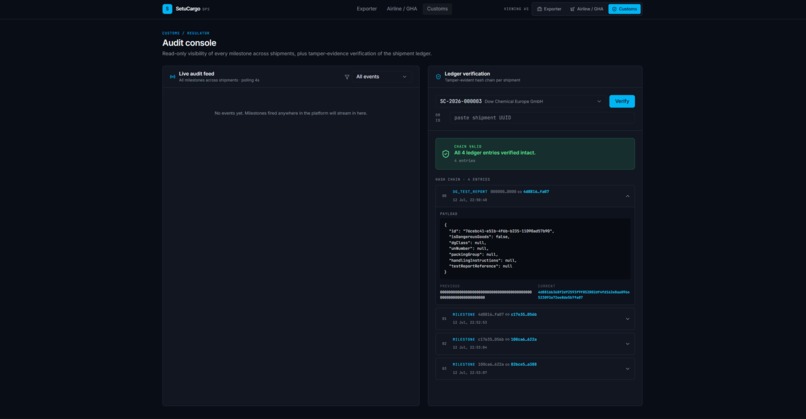Click the No events yet message
Image resolution: width=806 pixels, height=419 pixels.
click(x=291, y=113)
